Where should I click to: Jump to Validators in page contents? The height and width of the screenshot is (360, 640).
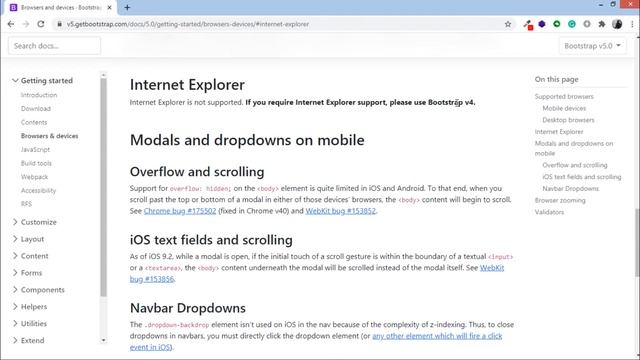(x=549, y=212)
